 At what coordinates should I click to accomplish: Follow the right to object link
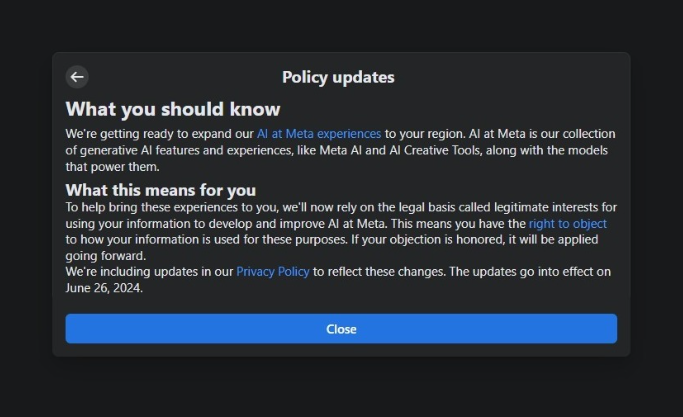(x=567, y=224)
